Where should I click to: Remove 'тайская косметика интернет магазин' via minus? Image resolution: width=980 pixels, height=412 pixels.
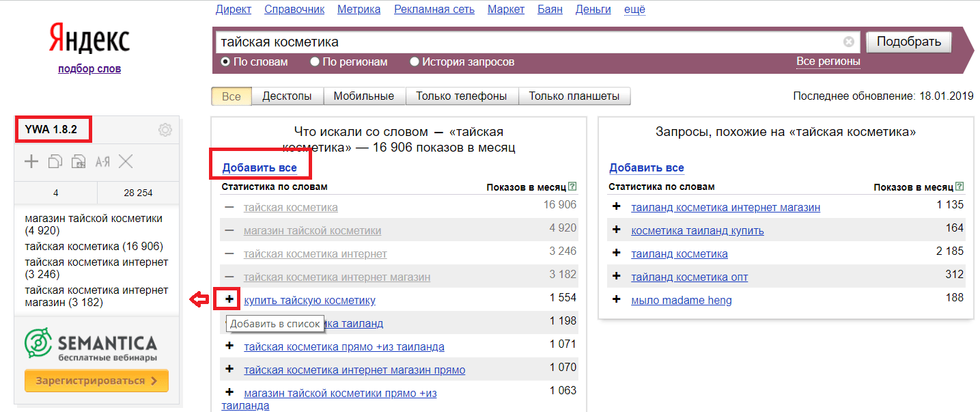pyautogui.click(x=229, y=277)
